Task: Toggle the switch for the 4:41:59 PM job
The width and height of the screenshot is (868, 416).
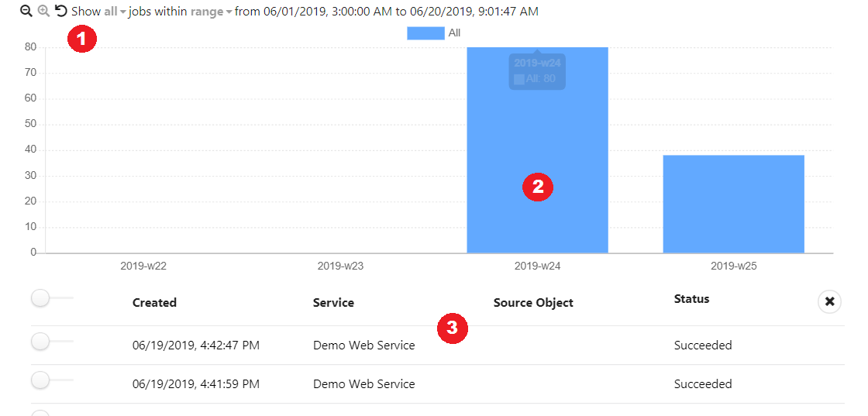Action: coord(42,380)
